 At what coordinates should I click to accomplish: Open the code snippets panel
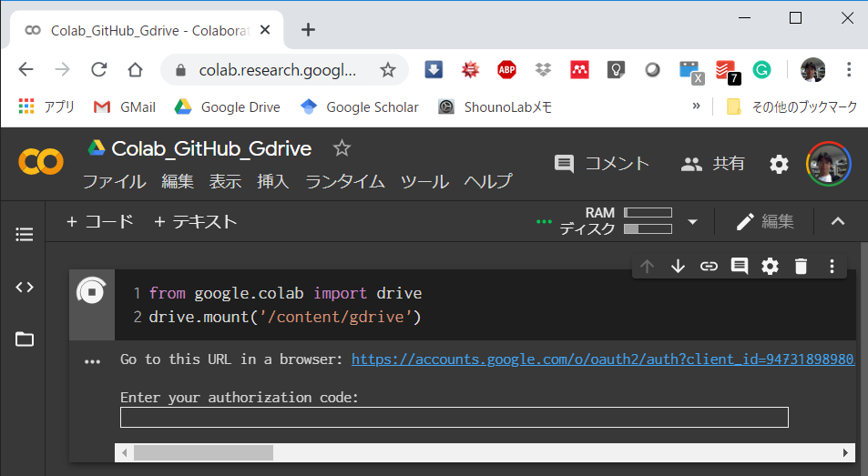[x=24, y=287]
